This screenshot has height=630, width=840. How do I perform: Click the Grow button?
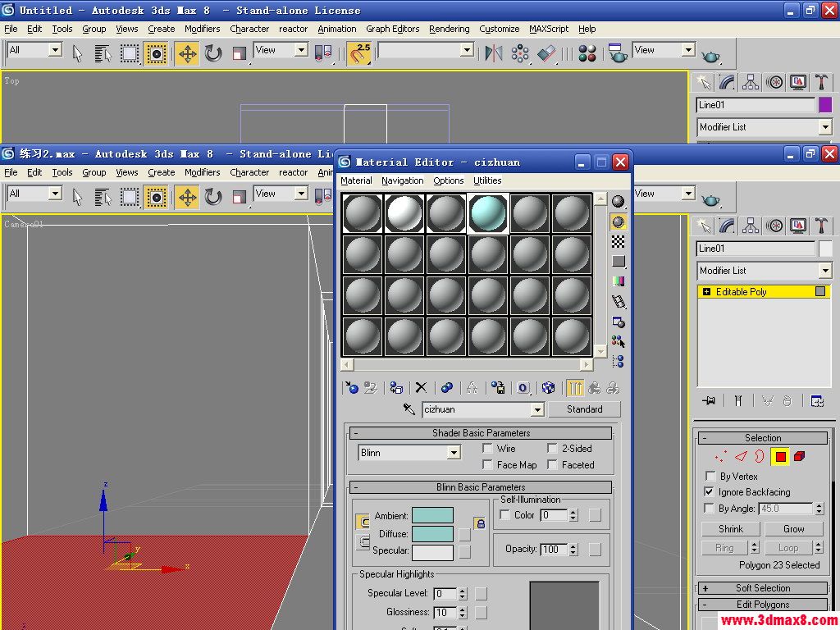click(793, 529)
